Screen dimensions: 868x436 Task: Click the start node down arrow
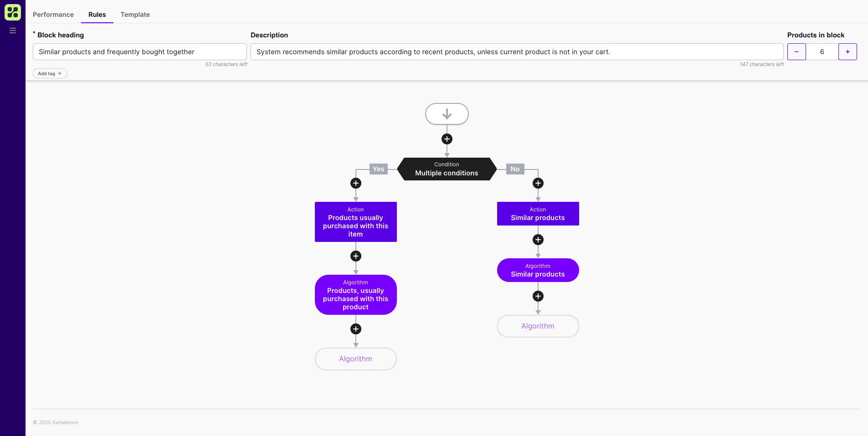(x=447, y=114)
